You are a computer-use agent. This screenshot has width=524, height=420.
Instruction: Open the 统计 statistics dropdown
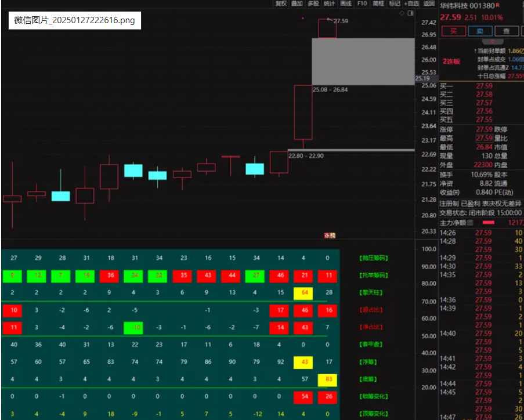click(330, 3)
